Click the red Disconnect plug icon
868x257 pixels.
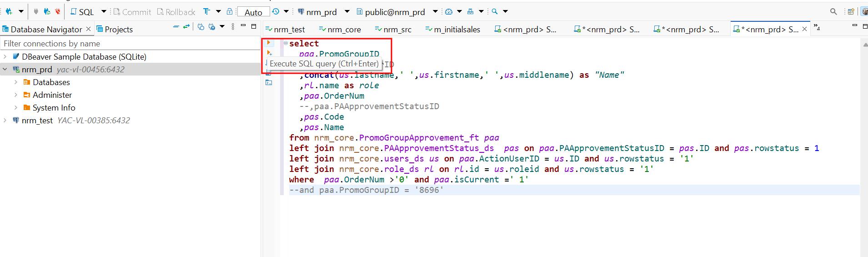[x=57, y=11]
